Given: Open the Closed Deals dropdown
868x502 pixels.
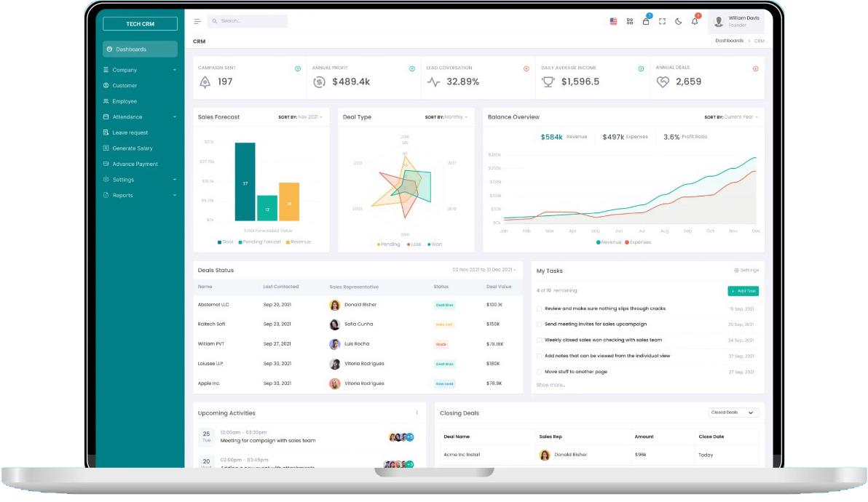Looking at the screenshot, I should click(x=733, y=413).
